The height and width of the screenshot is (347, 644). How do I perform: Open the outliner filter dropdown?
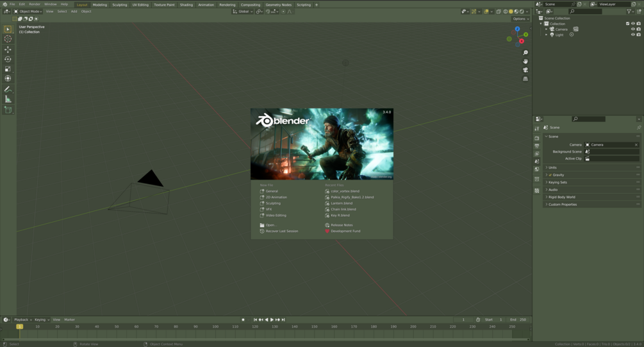(x=631, y=12)
